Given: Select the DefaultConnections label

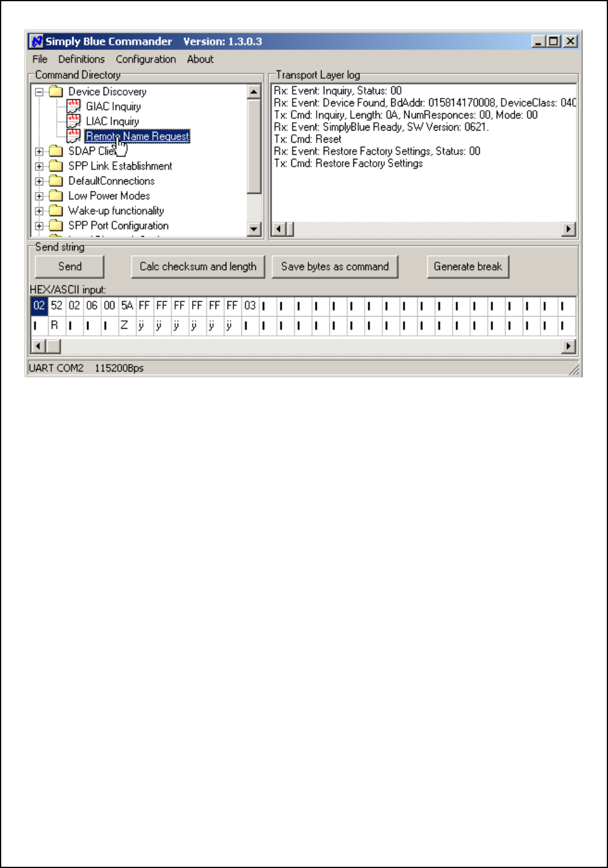Looking at the screenshot, I should coord(111,181).
